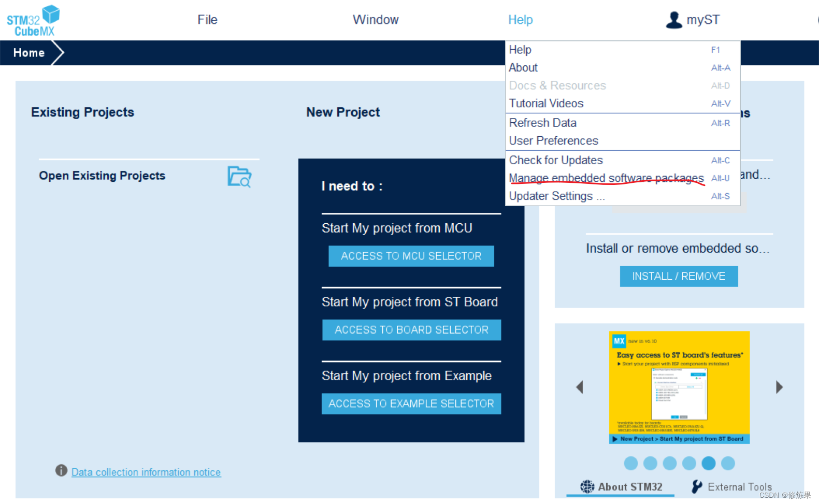Click the info icon beside data notice

point(61,470)
